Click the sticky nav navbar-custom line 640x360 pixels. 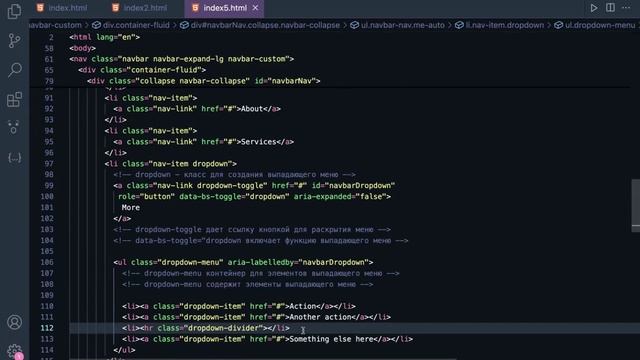pos(182,59)
